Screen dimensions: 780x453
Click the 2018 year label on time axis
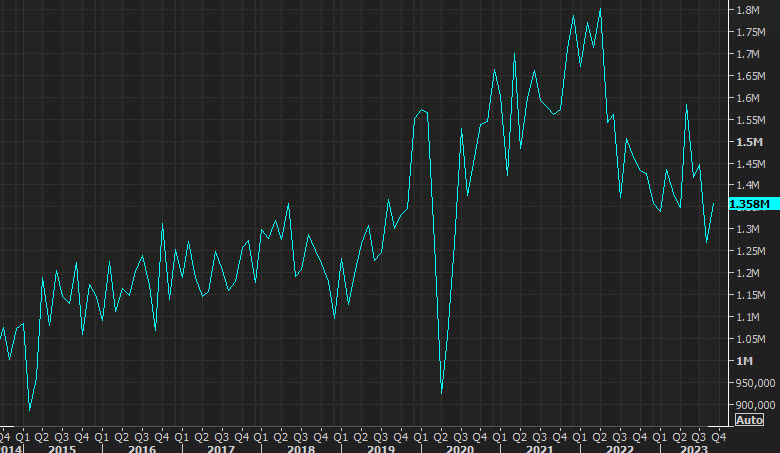coord(301,449)
